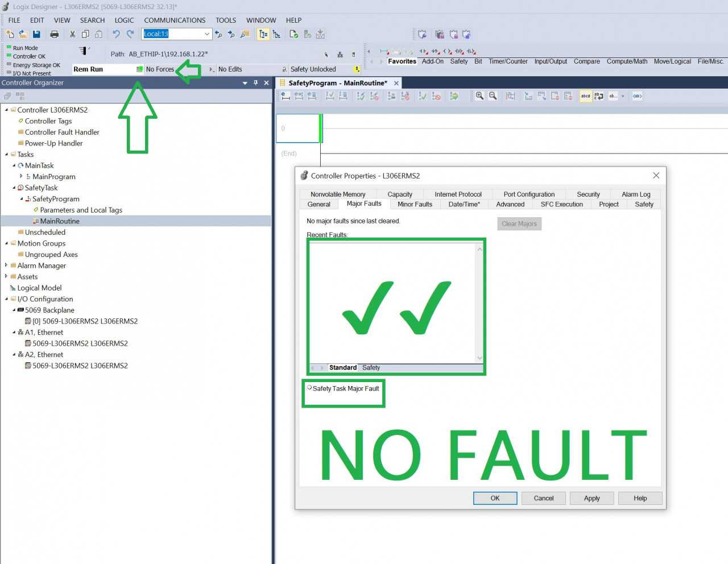Expand the Alarm Manager folder
Viewport: 728px width, 564px height.
coord(6,265)
